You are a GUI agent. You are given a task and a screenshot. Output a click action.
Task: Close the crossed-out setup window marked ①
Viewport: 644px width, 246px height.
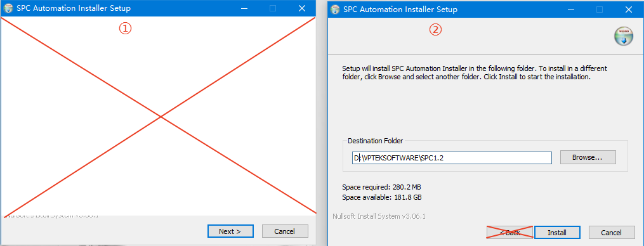pyautogui.click(x=302, y=8)
